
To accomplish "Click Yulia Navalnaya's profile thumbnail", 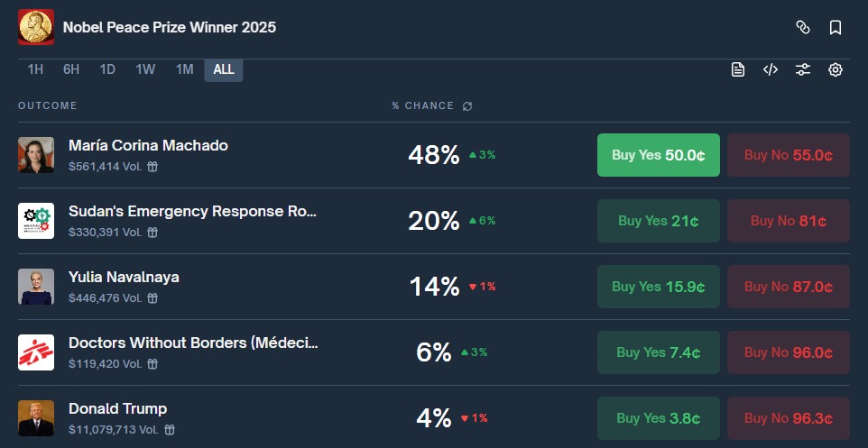I will tap(36, 287).
